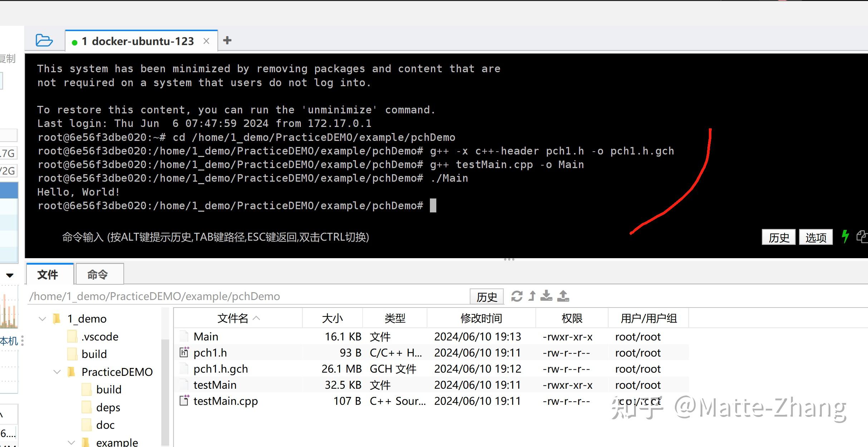Refresh the file list with the refresh icon

pos(517,296)
